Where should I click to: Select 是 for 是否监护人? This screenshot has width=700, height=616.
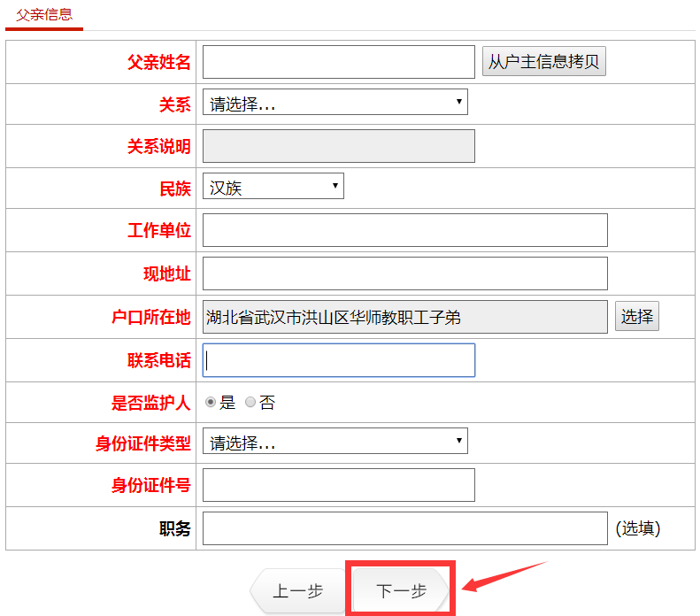tap(211, 403)
